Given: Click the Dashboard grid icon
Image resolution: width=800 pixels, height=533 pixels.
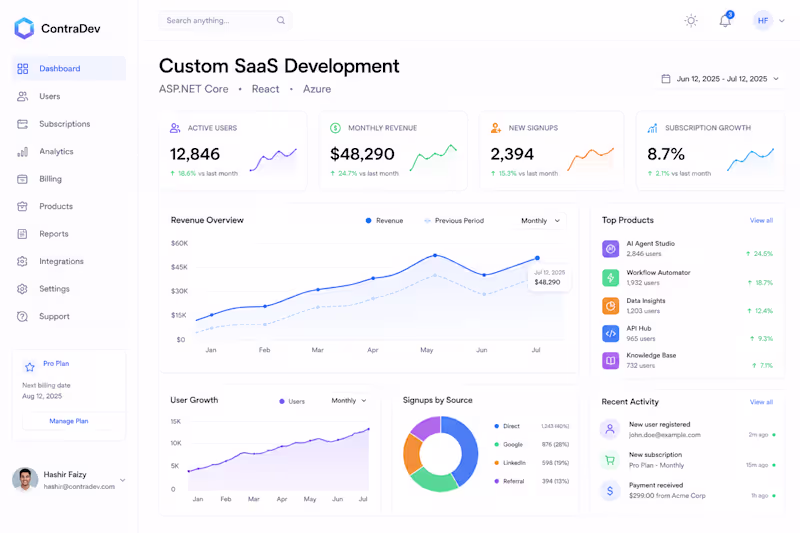Looking at the screenshot, I should click(x=22, y=68).
